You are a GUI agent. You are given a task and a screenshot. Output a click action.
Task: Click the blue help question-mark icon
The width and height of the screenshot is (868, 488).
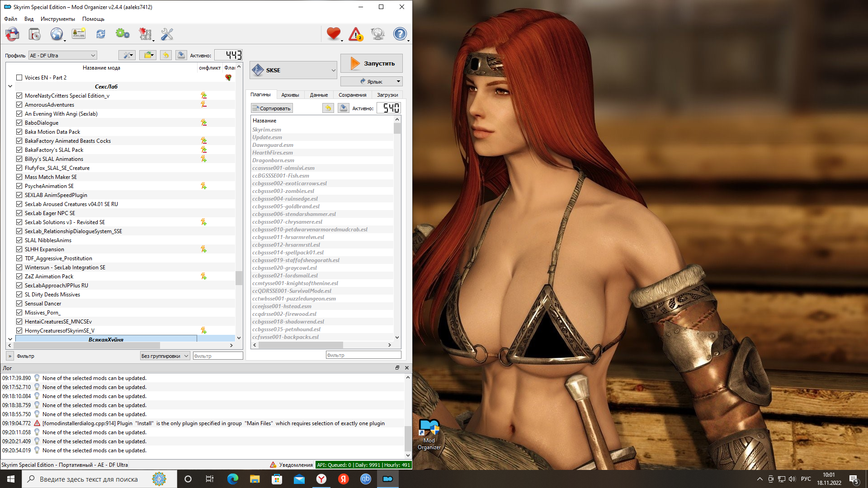pos(400,34)
